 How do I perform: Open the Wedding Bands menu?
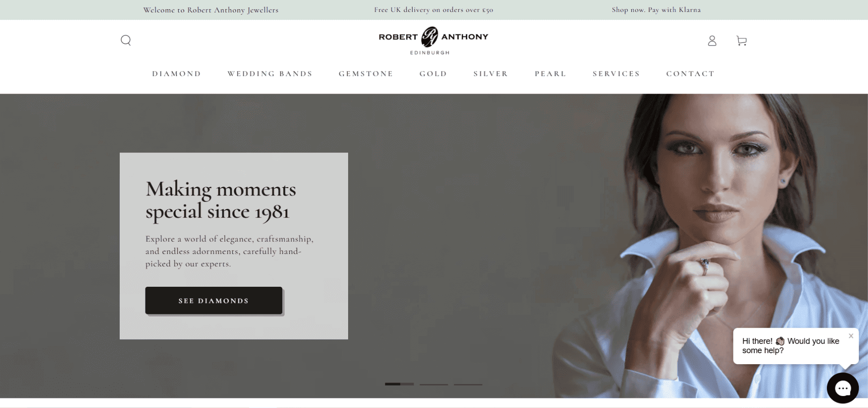(270, 74)
